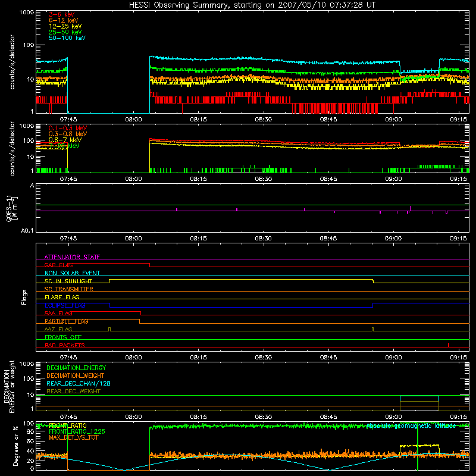Click the GOES y-axis label
Screen dimensions: 476x476
[12, 208]
